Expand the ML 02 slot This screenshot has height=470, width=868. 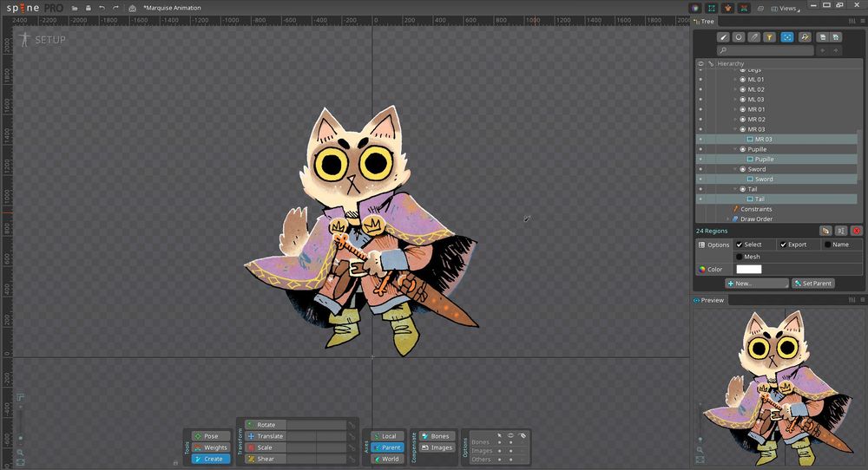point(736,89)
